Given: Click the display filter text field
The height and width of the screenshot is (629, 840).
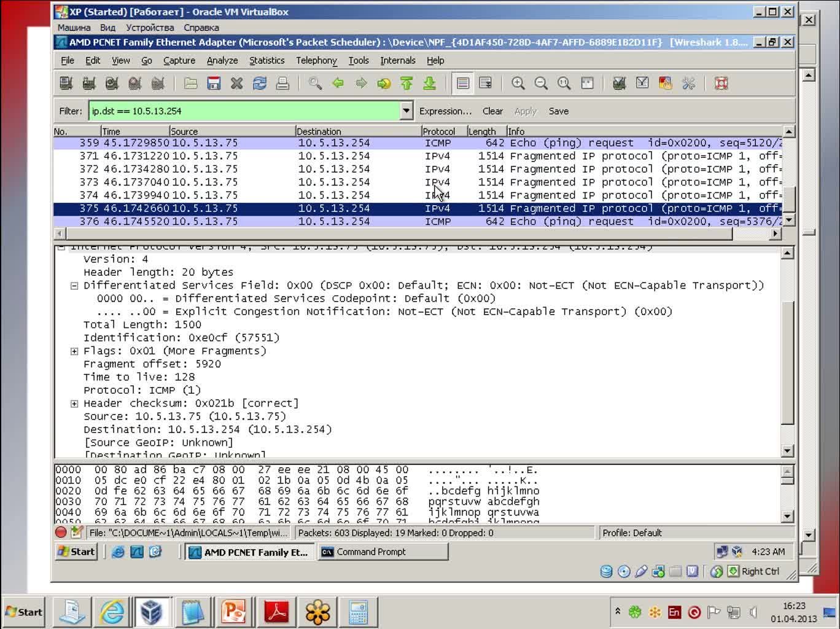Looking at the screenshot, I should point(244,111).
